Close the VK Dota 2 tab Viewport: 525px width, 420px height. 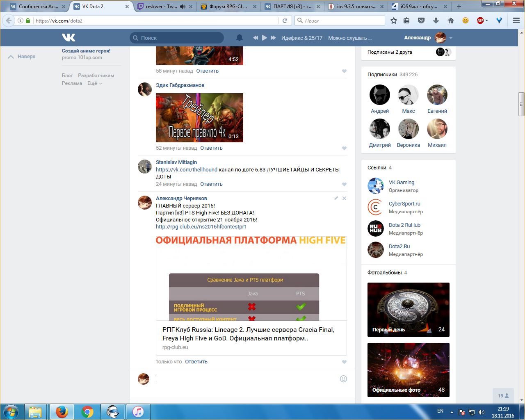pos(127,7)
